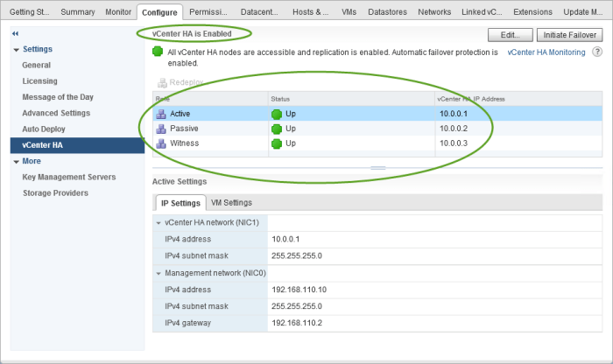Click the Role column header
Screen dimensions: 613x364
pos(210,99)
